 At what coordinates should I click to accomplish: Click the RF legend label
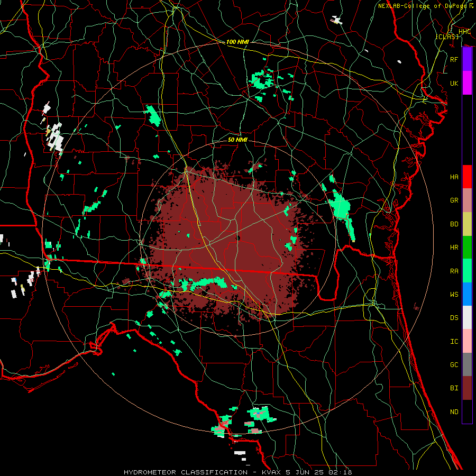(454, 59)
